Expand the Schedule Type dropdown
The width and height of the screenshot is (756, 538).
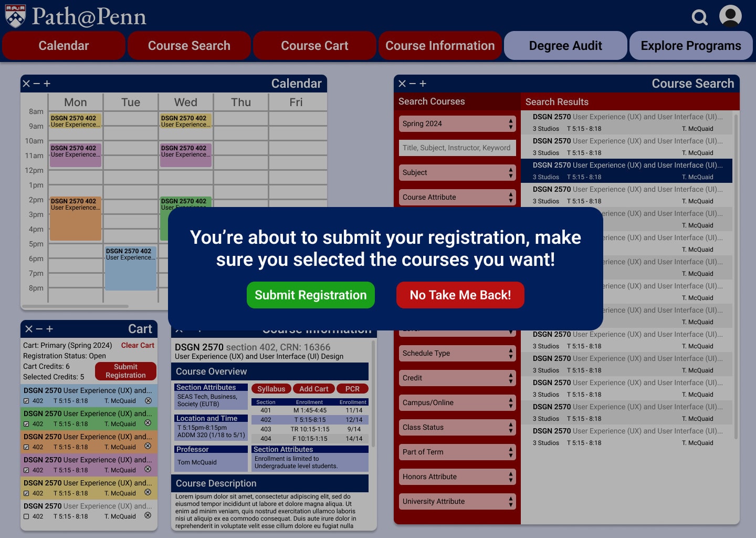pyautogui.click(x=457, y=353)
